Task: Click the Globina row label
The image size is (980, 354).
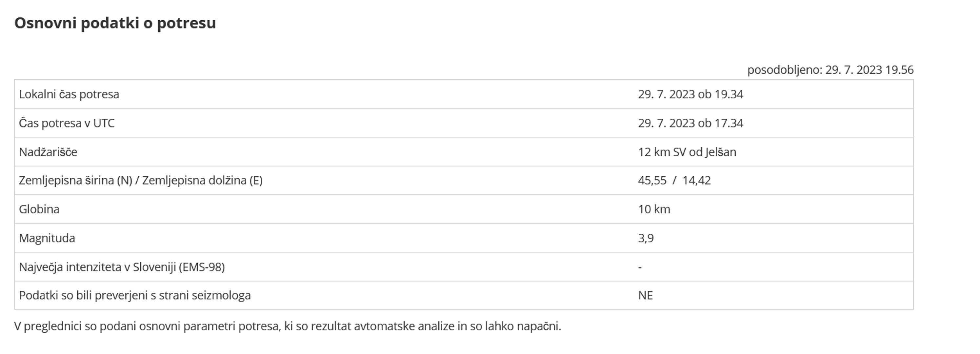Action: coord(39,209)
